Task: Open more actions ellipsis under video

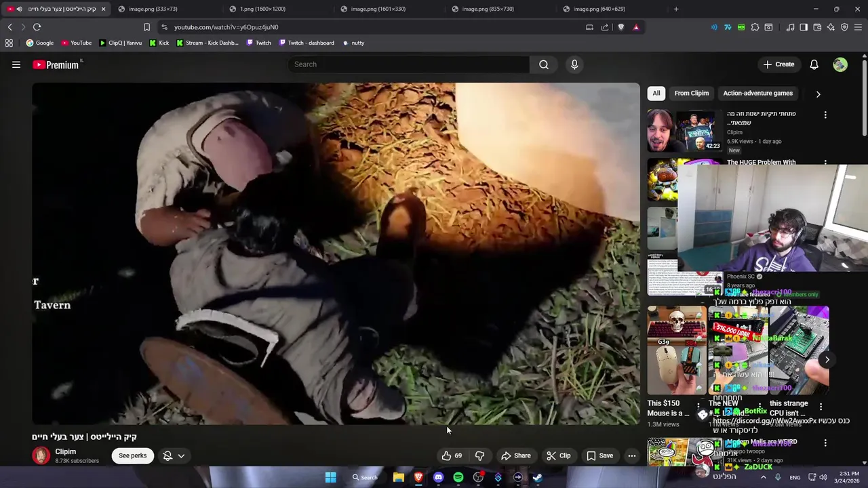Action: tap(632, 455)
